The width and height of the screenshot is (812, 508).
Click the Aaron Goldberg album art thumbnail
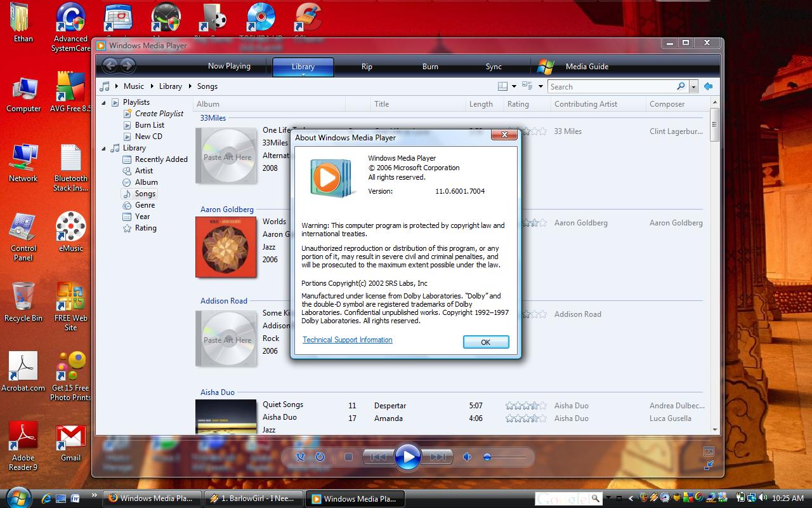pyautogui.click(x=226, y=247)
